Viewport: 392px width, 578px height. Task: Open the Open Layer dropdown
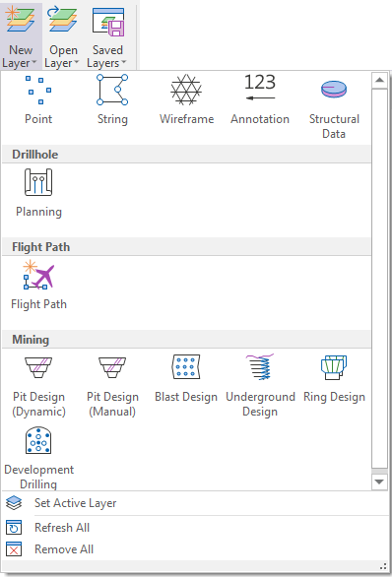pos(63,36)
